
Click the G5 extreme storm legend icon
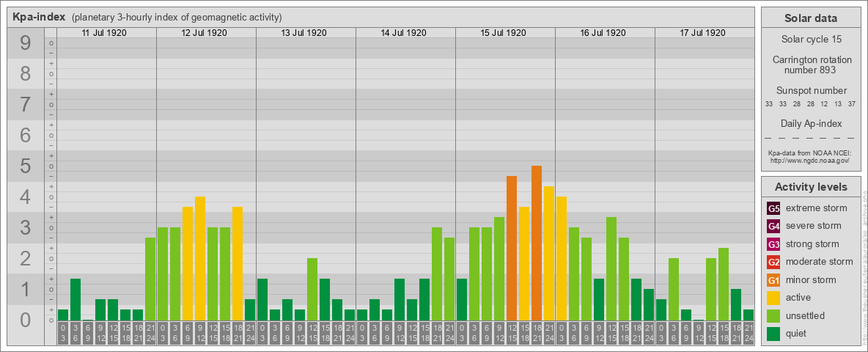[x=773, y=209]
